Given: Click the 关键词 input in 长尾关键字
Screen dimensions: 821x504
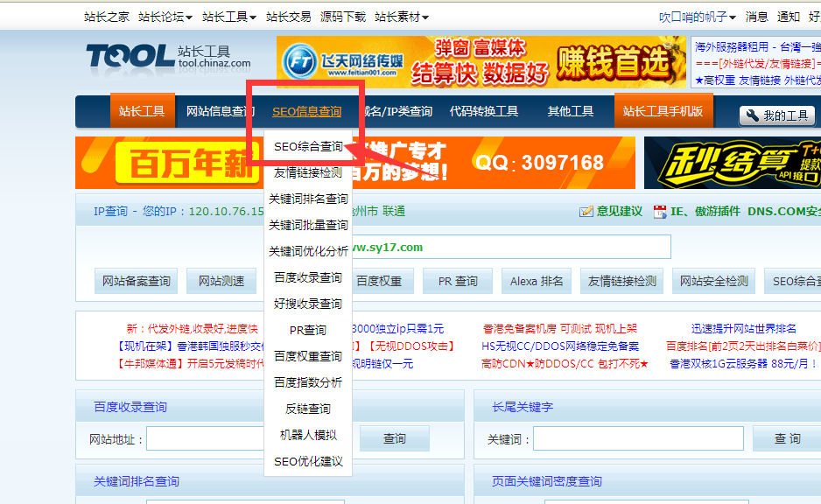Looking at the screenshot, I should (x=638, y=438).
